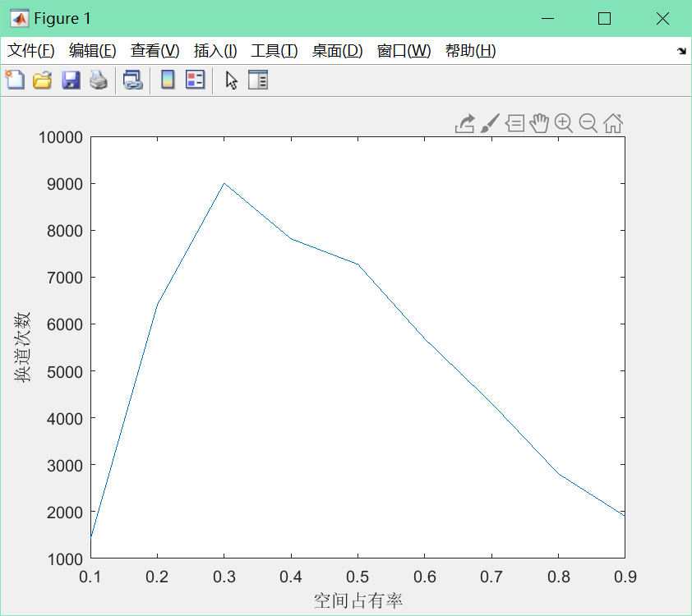
Task: Open the 文件 menu
Action: [x=30, y=50]
